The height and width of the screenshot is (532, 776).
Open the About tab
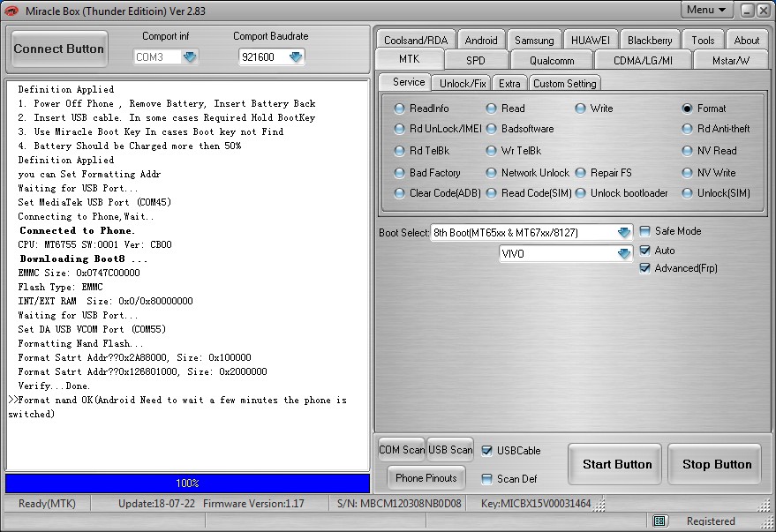click(746, 40)
